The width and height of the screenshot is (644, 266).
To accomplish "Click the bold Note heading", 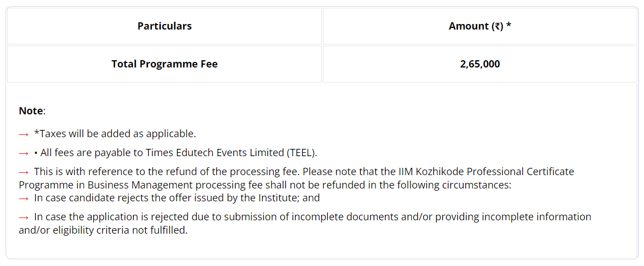I will click(x=31, y=110).
